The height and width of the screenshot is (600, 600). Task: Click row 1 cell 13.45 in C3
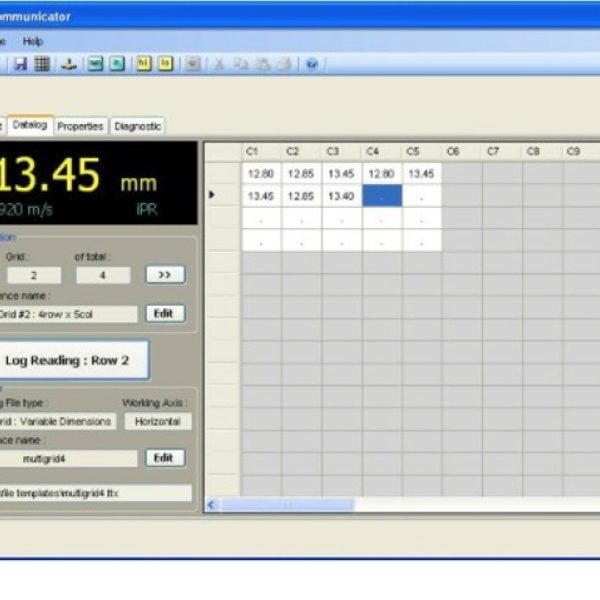341,174
